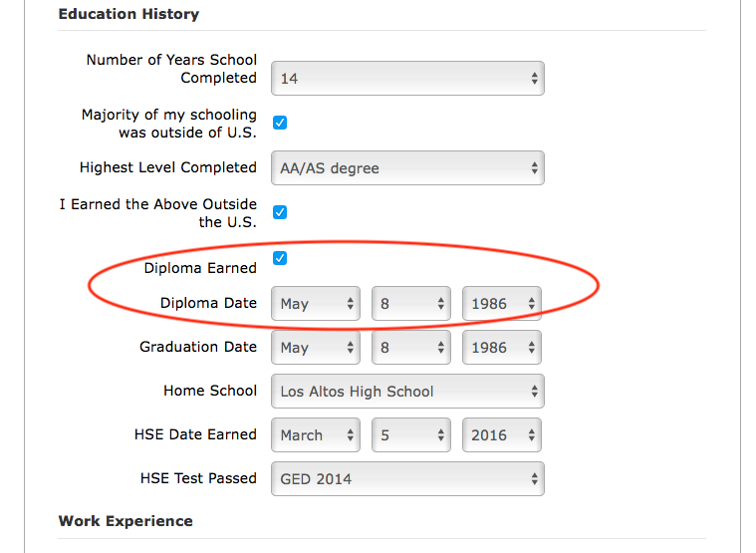Change the Diploma Date month dropdown
This screenshot has width=756, height=553.
tap(316, 304)
